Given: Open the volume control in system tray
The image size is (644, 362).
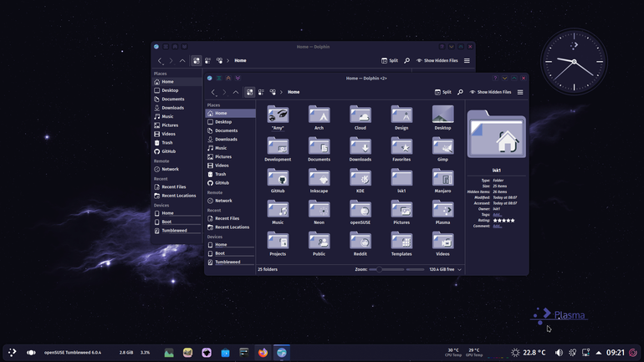Looking at the screenshot, I should click(559, 353).
